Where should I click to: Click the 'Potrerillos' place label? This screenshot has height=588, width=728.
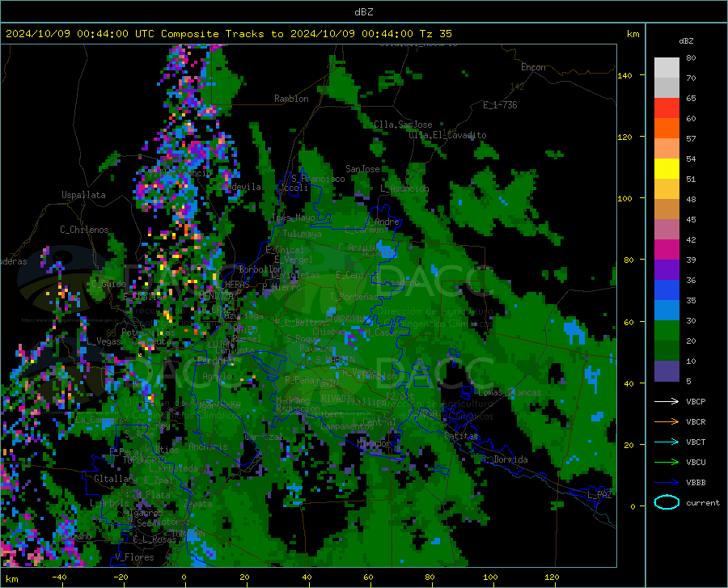point(148,332)
